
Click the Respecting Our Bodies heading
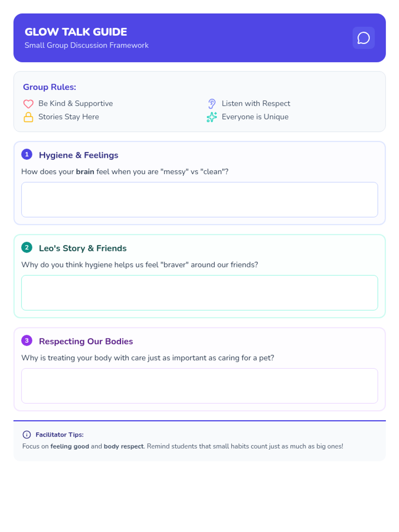click(x=86, y=341)
